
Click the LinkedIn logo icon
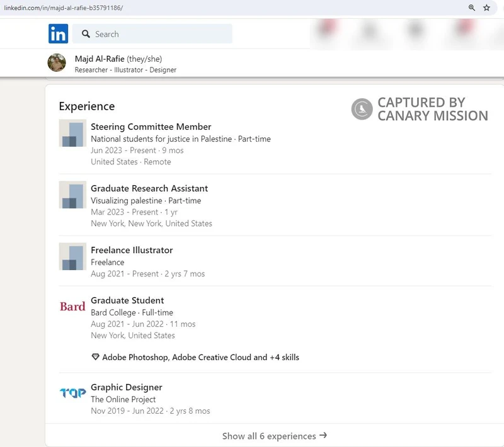tap(57, 33)
